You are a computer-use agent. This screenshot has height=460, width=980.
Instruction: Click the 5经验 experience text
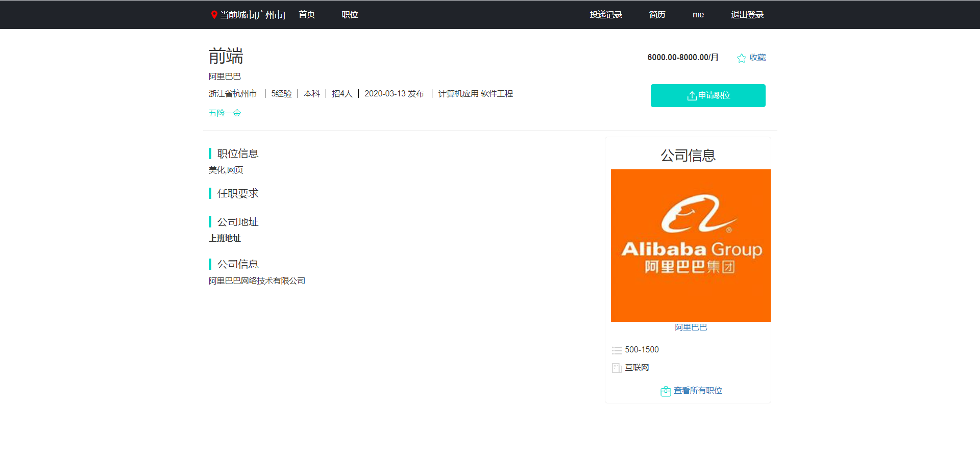pyautogui.click(x=281, y=94)
